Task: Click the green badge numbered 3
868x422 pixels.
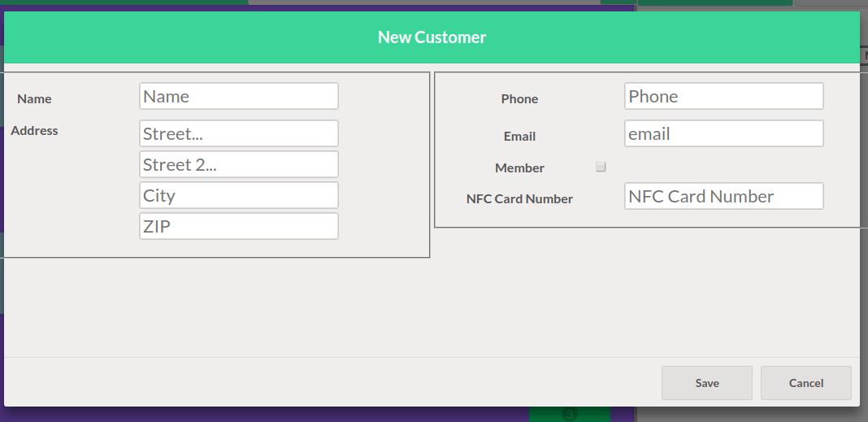Action: click(x=569, y=415)
